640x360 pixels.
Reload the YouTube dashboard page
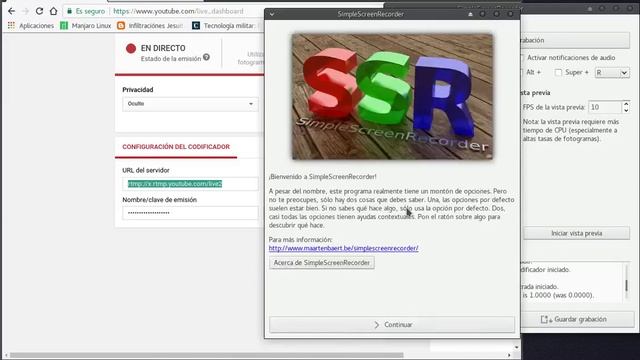point(39,11)
